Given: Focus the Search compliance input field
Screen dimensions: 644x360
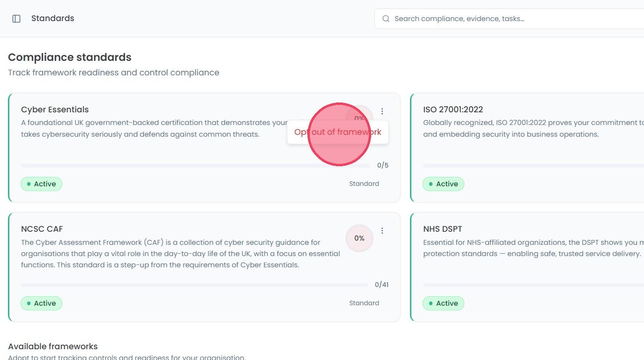Looking at the screenshot, I should pyautogui.click(x=509, y=19).
